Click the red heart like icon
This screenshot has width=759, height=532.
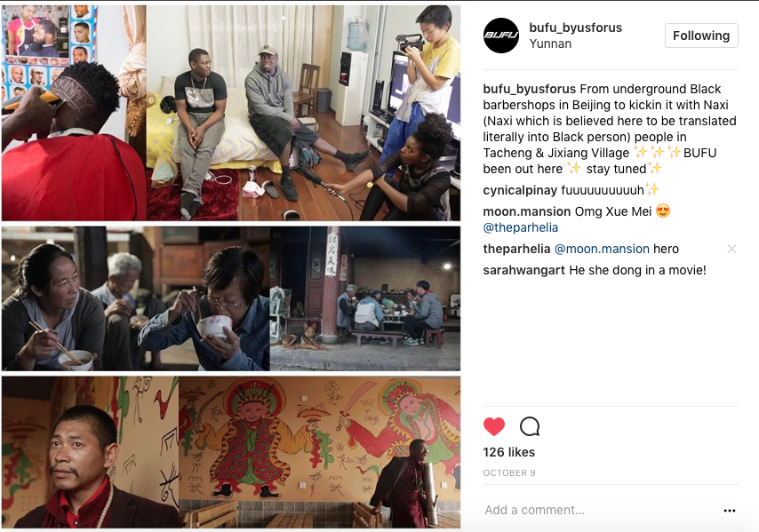coord(494,426)
